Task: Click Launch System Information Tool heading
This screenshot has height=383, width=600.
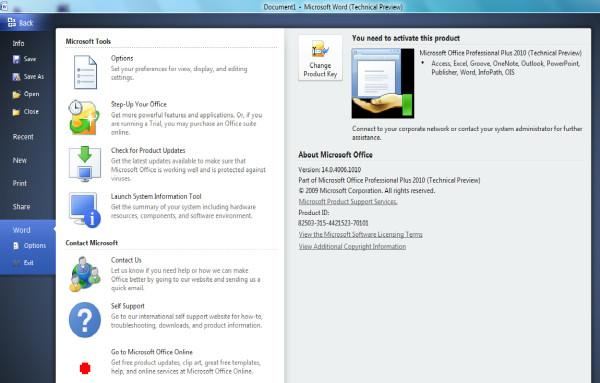Action: [x=156, y=196]
